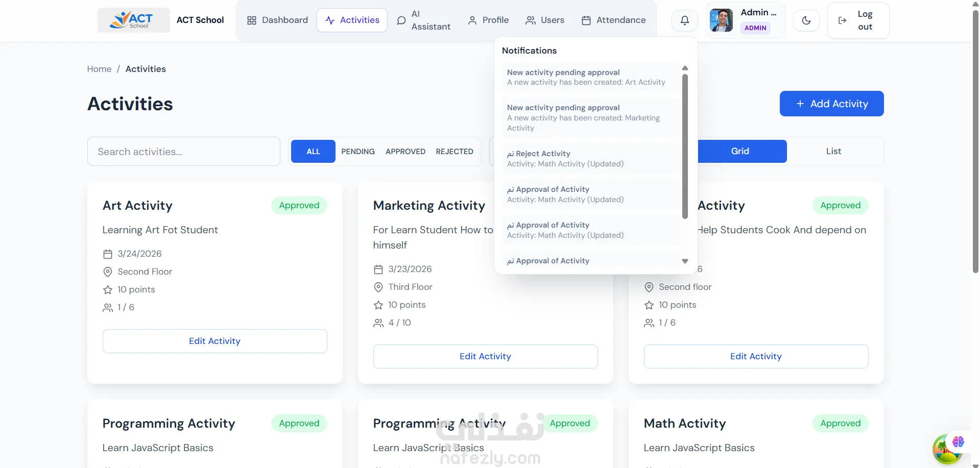
Task: Click the location pin beside Third Floor
Action: [x=378, y=287]
